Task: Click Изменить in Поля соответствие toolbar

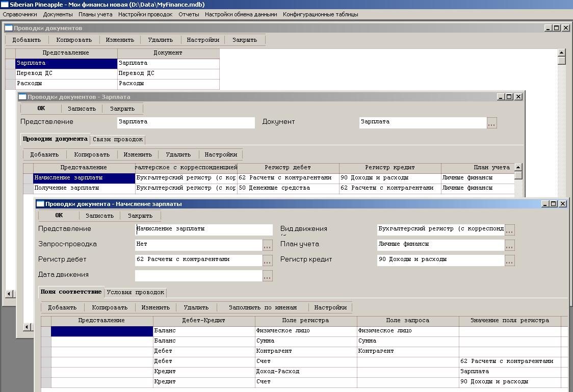Action: tap(155, 307)
